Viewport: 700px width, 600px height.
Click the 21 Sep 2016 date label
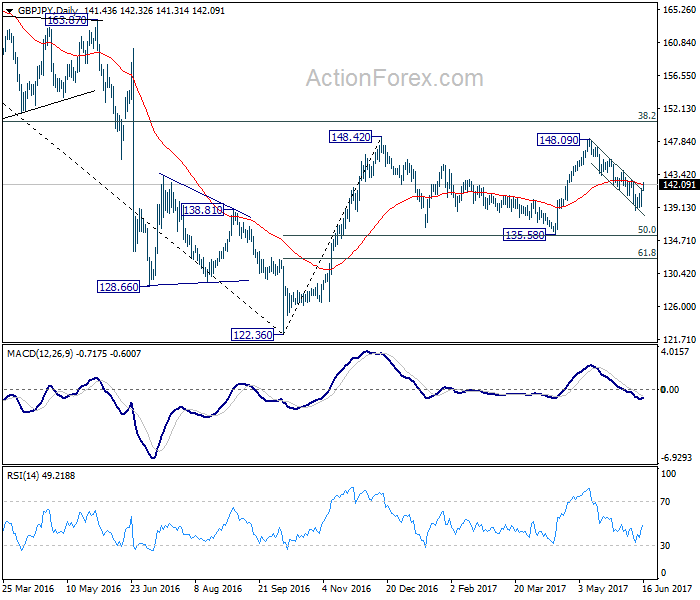click(284, 588)
